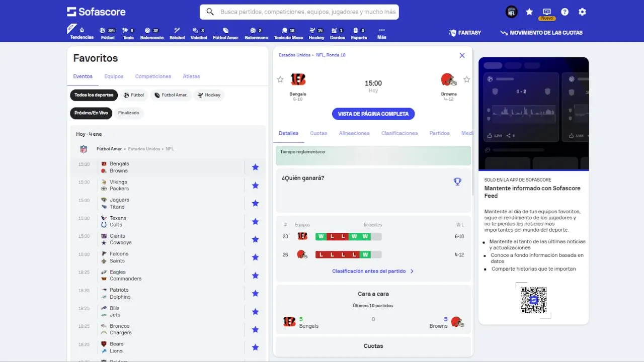Image resolution: width=644 pixels, height=362 pixels.
Task: Select the Dardos sport icon
Action: coord(338,33)
